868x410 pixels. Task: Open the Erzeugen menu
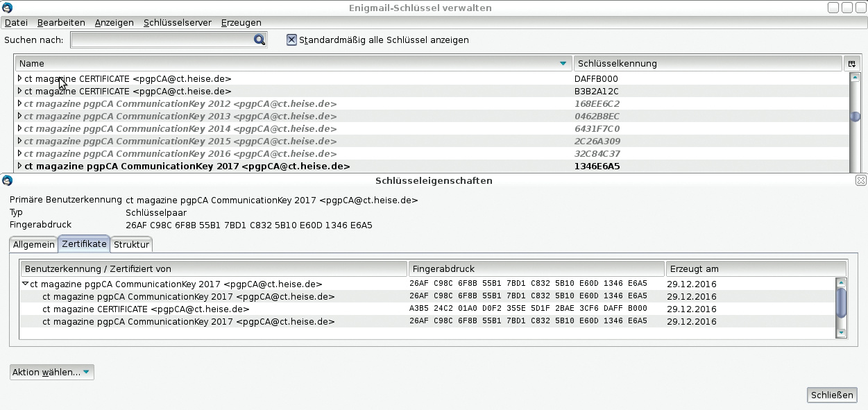[241, 23]
